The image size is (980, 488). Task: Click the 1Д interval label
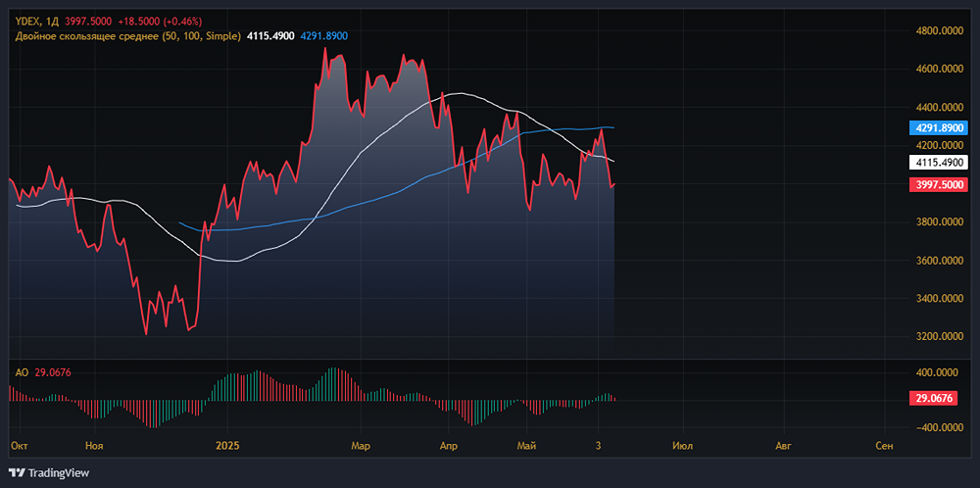pyautogui.click(x=53, y=22)
